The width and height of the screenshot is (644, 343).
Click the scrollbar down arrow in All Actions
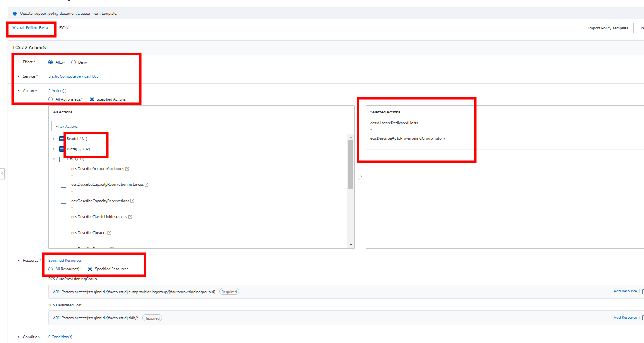pos(351,245)
